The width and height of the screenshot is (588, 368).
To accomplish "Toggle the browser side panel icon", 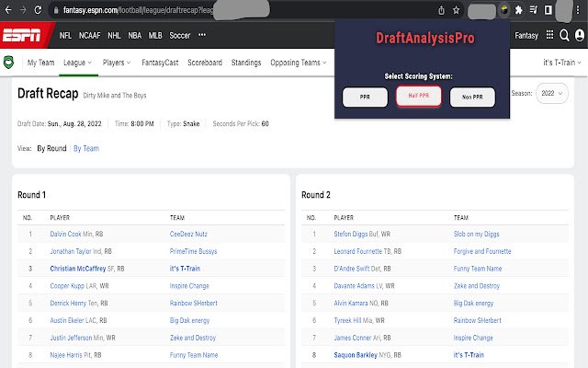I will coord(548,10).
